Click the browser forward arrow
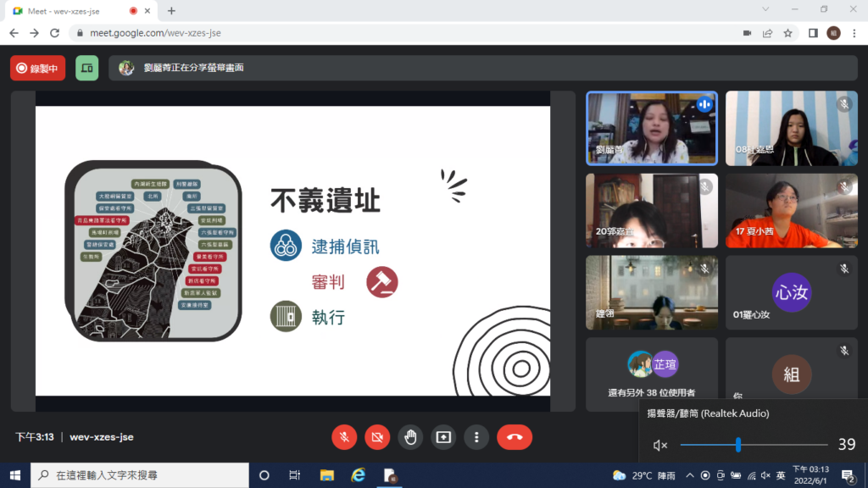868x488 pixels. 34,33
